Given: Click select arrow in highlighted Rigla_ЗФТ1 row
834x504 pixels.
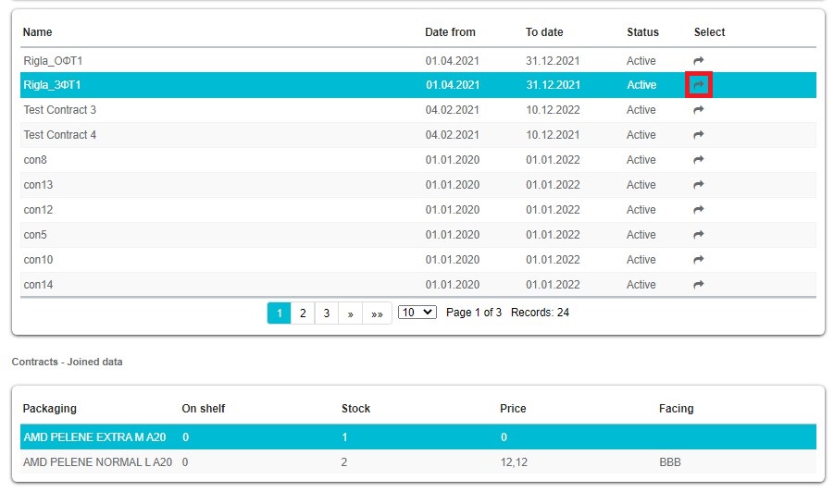Looking at the screenshot, I should point(699,85).
